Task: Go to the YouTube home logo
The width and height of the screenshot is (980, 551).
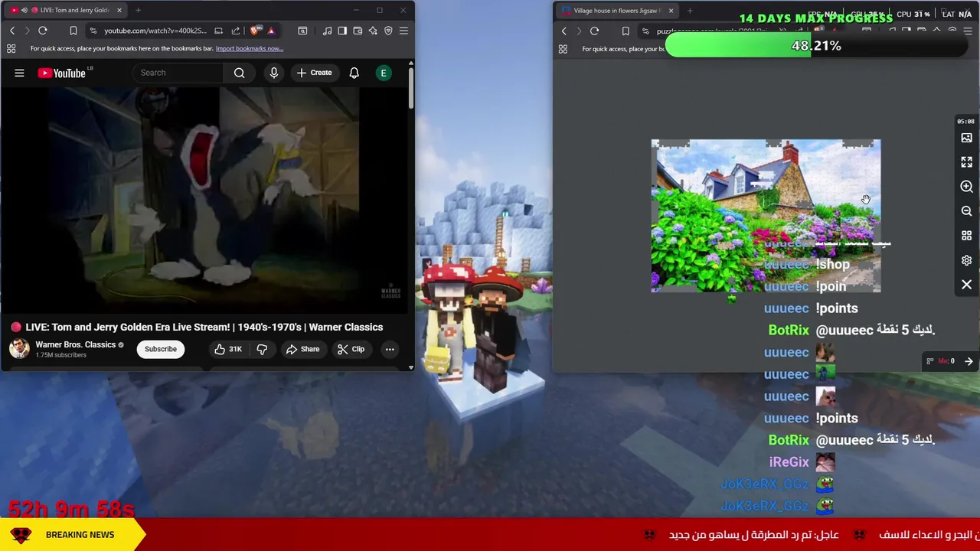Action: (62, 73)
